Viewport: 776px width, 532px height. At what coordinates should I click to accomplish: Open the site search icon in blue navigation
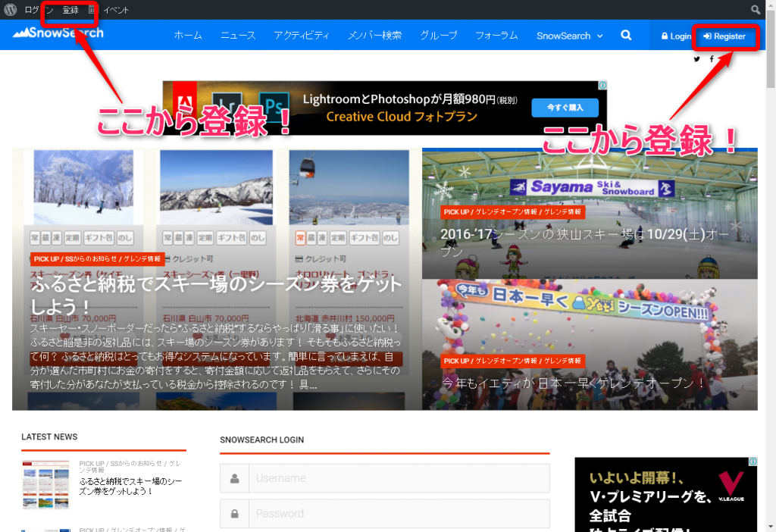(x=626, y=36)
